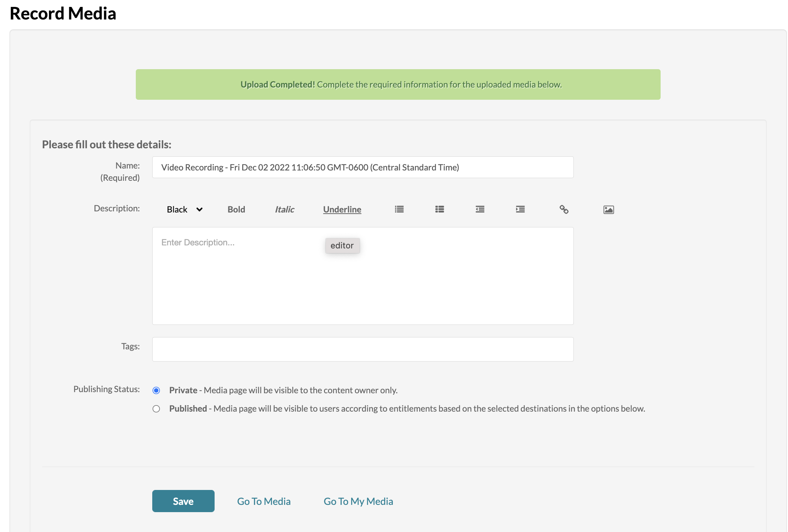Click the indent (increase indent) icon
788x532 pixels.
pyautogui.click(x=520, y=209)
